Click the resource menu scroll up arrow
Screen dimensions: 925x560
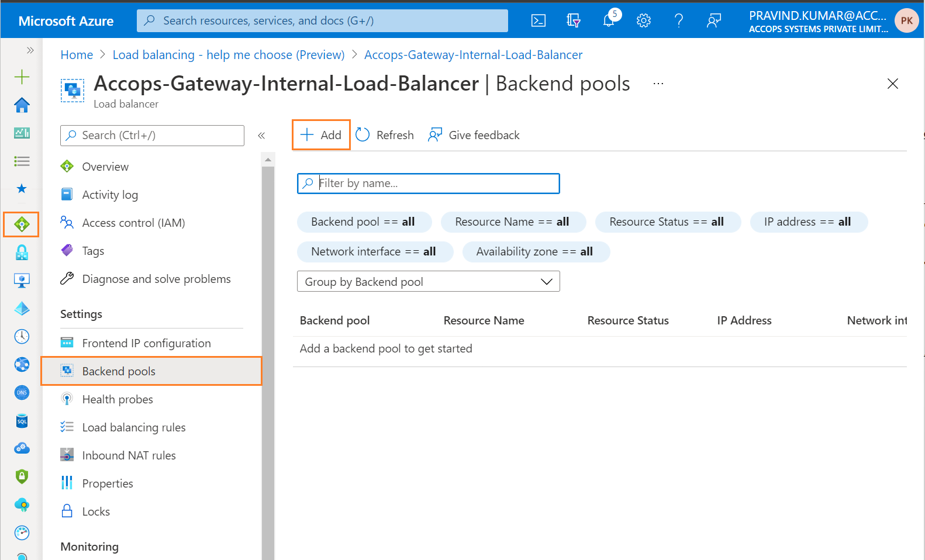click(x=268, y=160)
